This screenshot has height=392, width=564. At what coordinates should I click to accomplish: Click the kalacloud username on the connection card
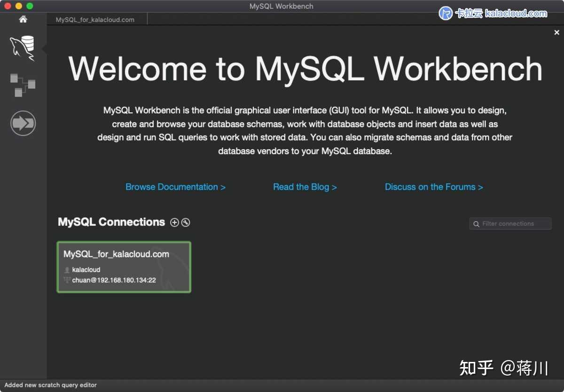pyautogui.click(x=87, y=269)
